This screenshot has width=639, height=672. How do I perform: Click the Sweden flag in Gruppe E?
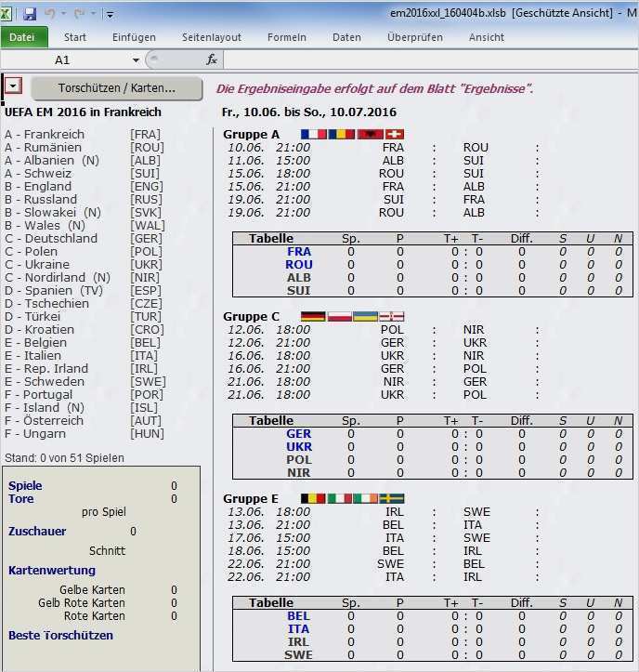(x=392, y=499)
